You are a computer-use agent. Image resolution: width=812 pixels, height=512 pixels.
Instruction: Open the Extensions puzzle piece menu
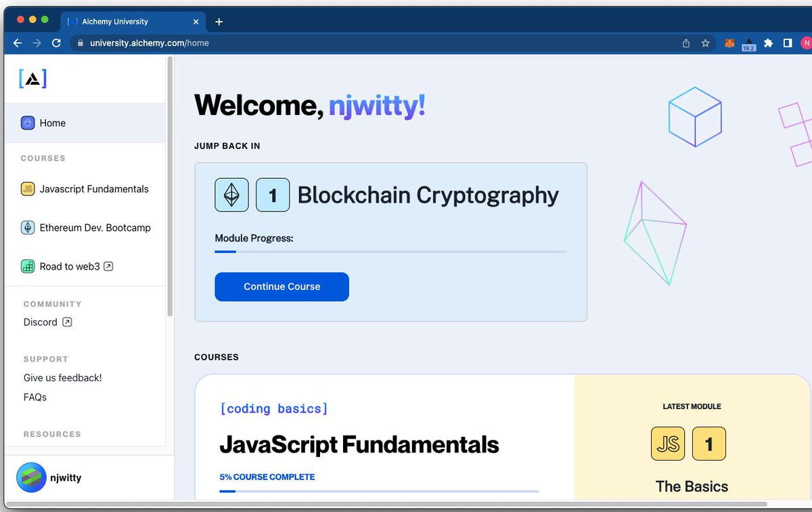pyautogui.click(x=768, y=43)
